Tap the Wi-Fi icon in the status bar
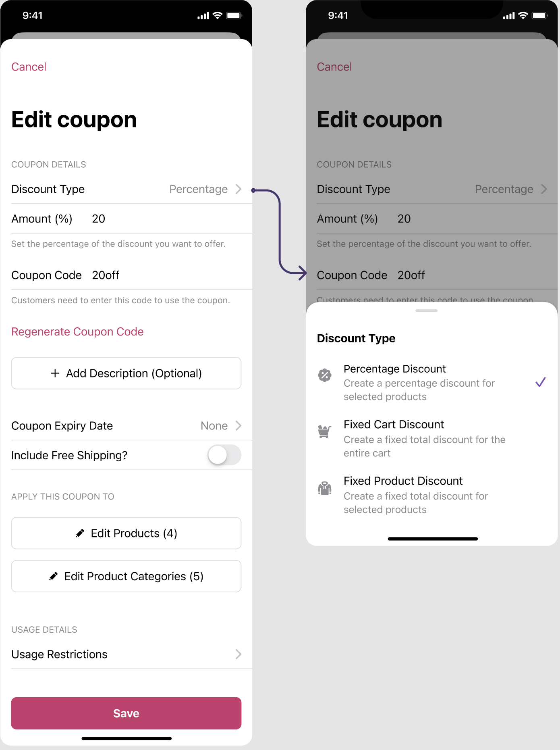Screen dimensions: 560x750 pyautogui.click(x=217, y=15)
